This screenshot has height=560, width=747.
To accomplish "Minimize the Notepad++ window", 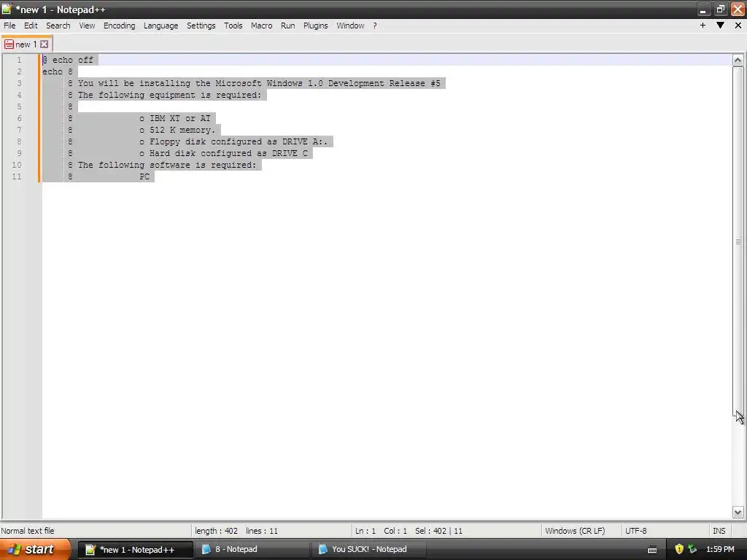I will 703,9.
